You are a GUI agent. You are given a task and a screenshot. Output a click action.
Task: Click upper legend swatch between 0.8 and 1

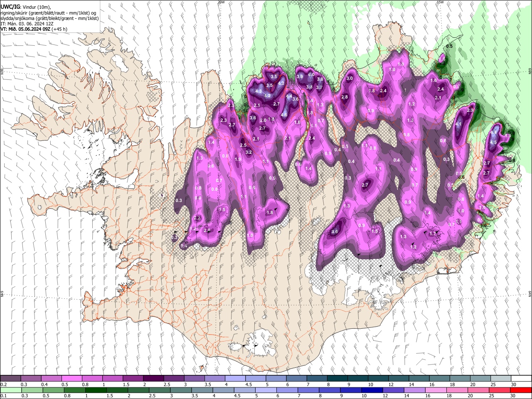92,379
